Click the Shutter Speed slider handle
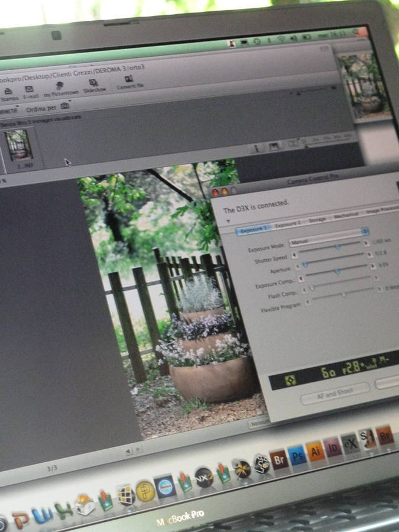The width and height of the screenshot is (399, 532). point(338,246)
